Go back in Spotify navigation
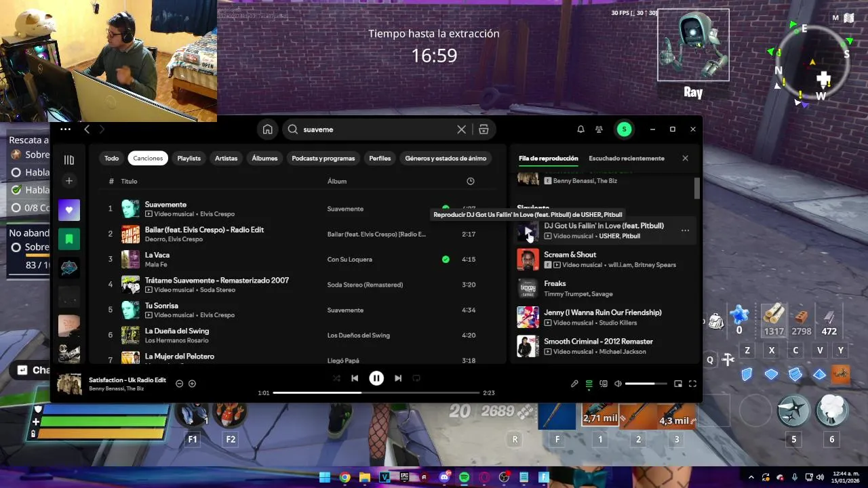Image resolution: width=868 pixels, height=488 pixels. pyautogui.click(x=87, y=129)
